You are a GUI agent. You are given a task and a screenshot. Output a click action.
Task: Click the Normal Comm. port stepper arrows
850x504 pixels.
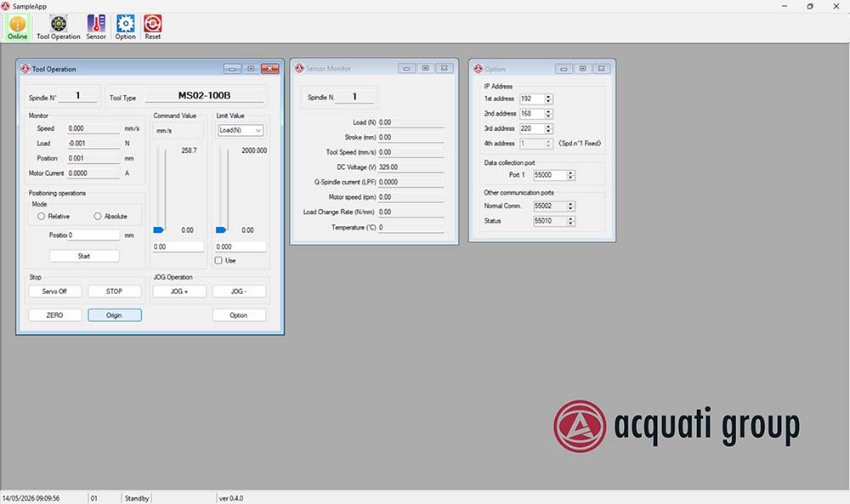(x=570, y=206)
